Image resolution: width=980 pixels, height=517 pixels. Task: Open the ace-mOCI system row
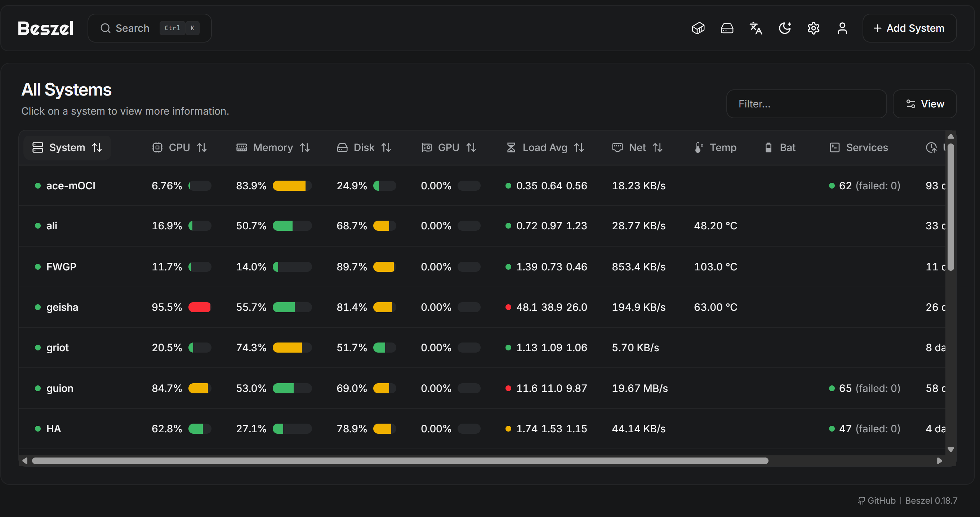(x=482, y=186)
